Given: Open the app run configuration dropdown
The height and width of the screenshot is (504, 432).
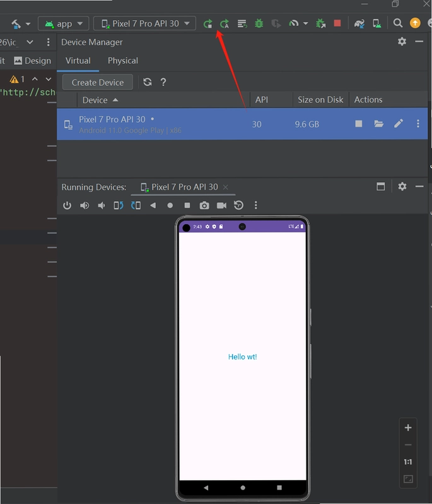Looking at the screenshot, I should coord(63,24).
